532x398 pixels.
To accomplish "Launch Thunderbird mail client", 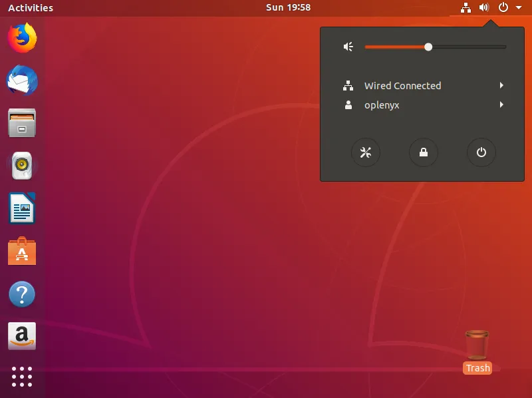I will coord(22,81).
